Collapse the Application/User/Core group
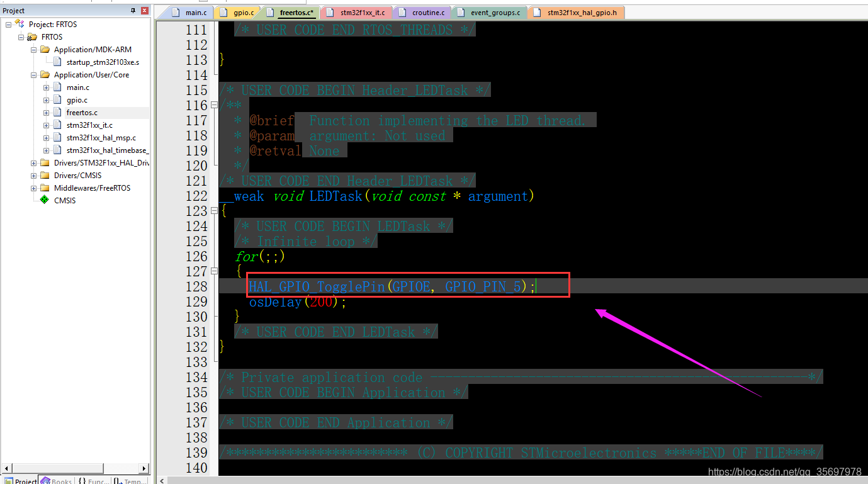The image size is (868, 484). [33, 74]
